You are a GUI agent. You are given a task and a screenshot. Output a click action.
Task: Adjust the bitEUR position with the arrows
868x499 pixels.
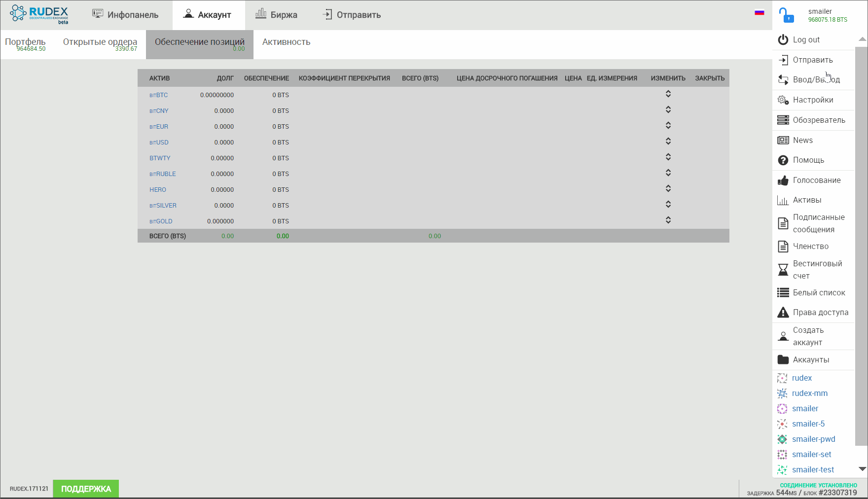[x=668, y=125]
